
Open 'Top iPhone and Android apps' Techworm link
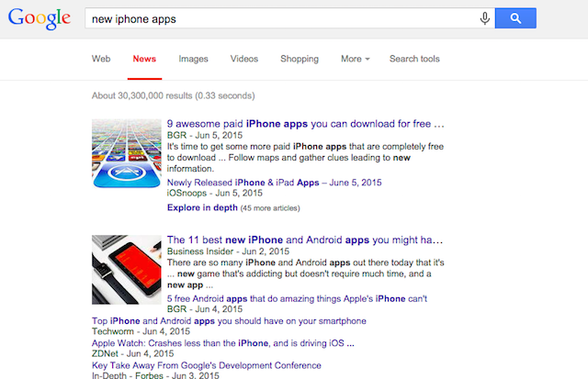point(229,321)
